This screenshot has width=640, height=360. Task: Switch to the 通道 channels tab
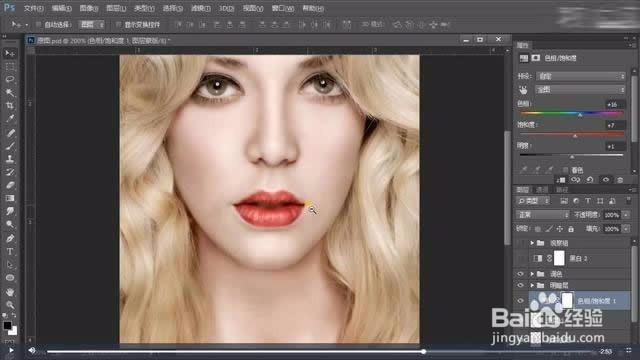542,189
